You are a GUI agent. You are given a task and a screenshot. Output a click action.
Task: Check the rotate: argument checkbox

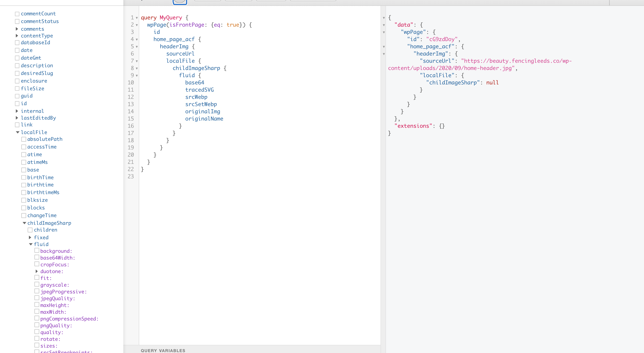point(37,338)
